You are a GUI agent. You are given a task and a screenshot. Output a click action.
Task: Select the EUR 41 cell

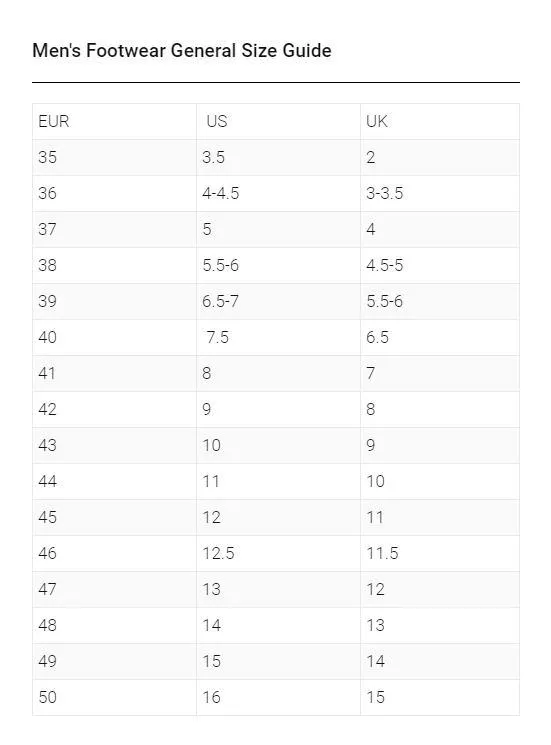[x=114, y=373]
